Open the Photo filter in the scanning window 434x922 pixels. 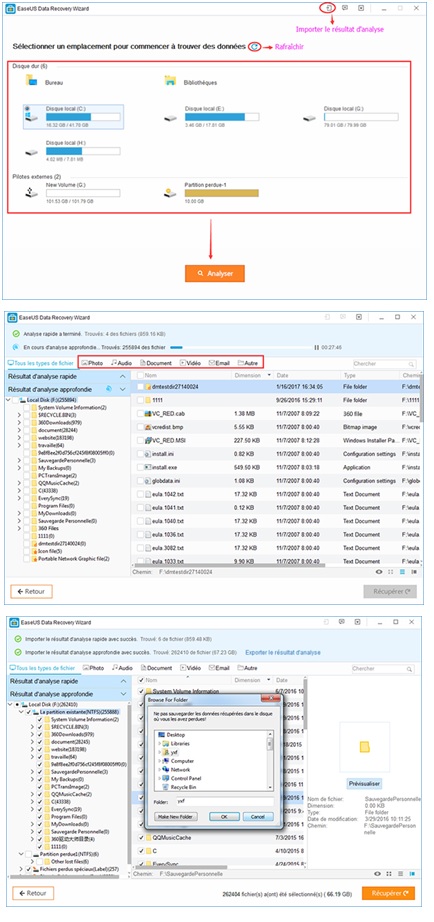93,363
